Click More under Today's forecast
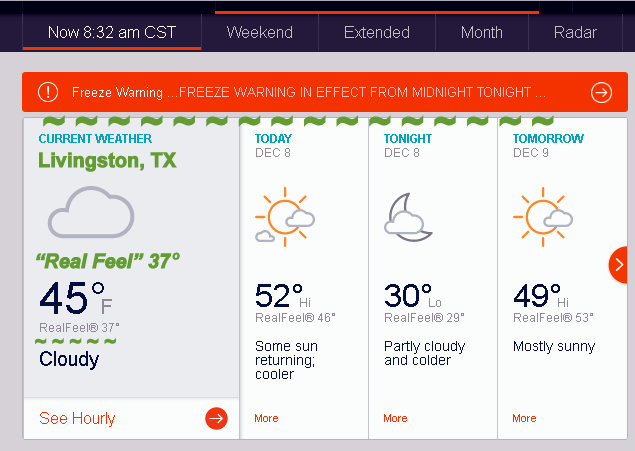635x451 pixels. (x=266, y=418)
